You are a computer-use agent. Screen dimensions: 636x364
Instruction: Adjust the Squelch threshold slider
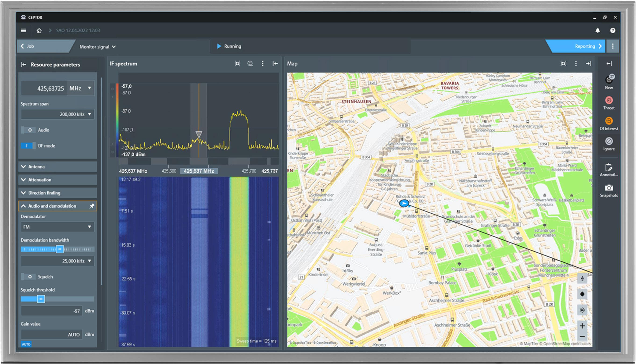coord(41,299)
